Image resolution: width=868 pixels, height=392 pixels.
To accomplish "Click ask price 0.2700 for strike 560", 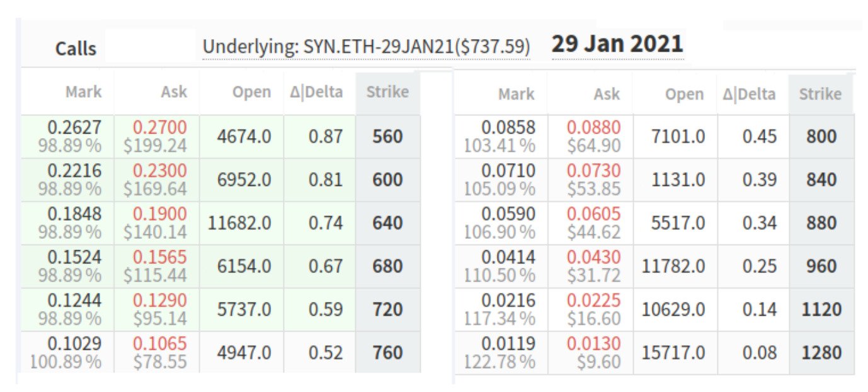I will (160, 128).
